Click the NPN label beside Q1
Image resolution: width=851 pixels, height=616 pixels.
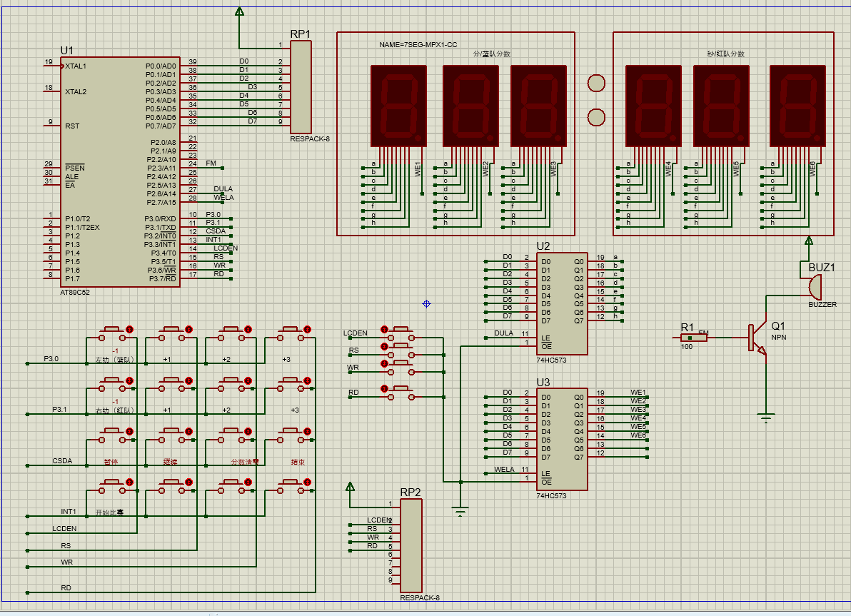[x=779, y=337]
